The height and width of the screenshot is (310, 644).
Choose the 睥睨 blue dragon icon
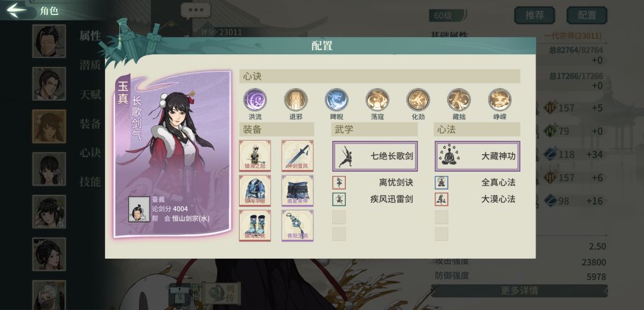click(x=336, y=100)
